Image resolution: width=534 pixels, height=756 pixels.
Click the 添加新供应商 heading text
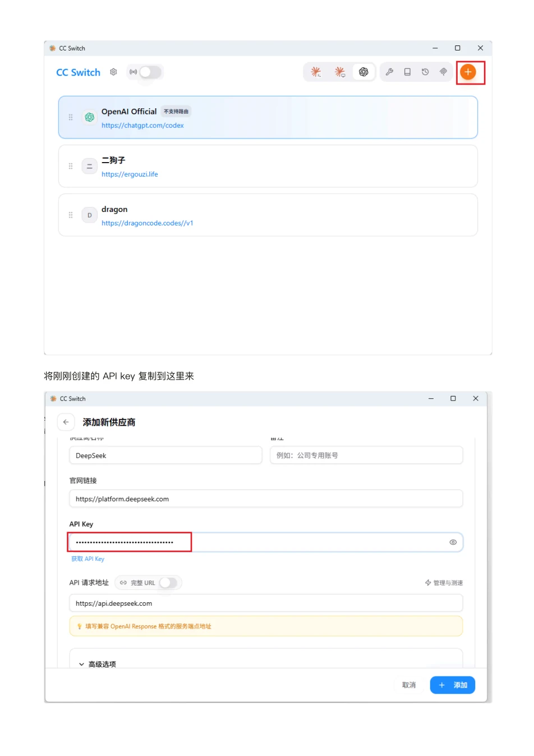(109, 422)
